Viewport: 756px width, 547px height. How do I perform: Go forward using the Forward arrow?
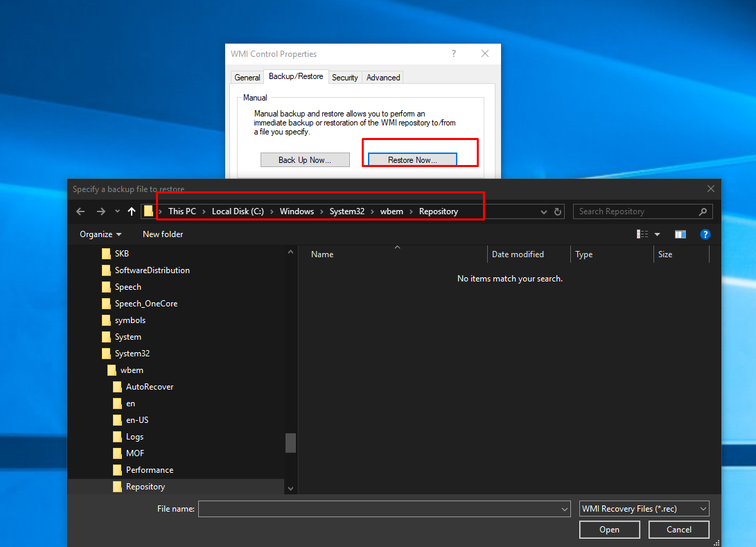coord(100,211)
